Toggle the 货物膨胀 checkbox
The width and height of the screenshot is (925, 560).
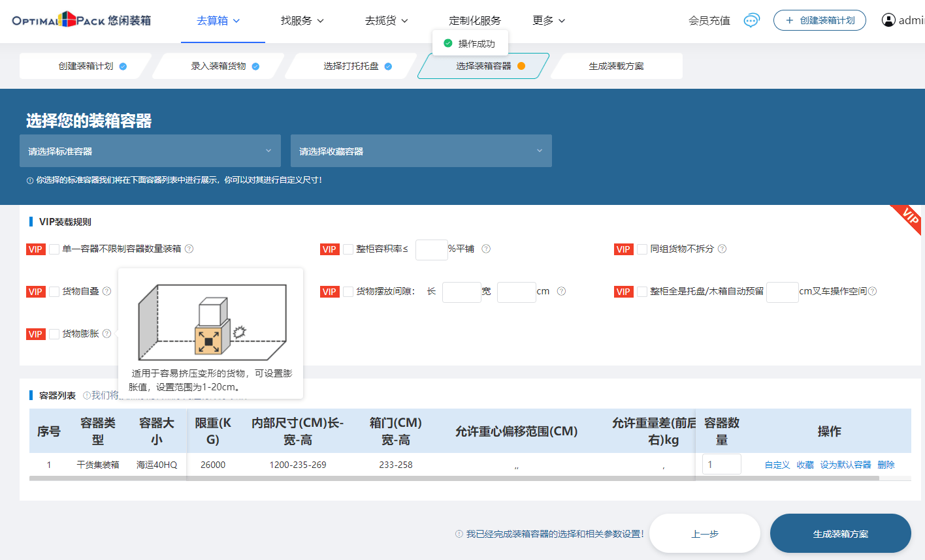[x=54, y=334]
